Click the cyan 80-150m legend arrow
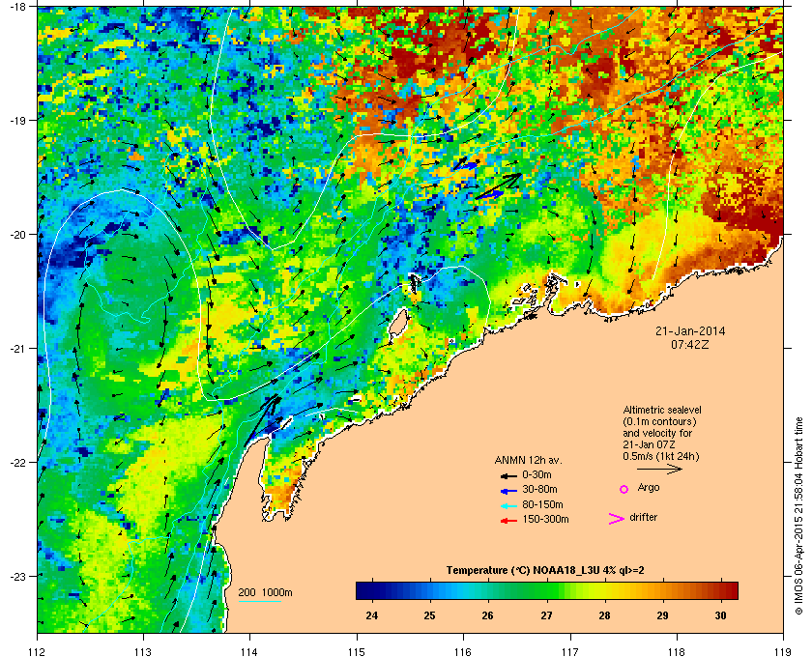 pos(508,506)
